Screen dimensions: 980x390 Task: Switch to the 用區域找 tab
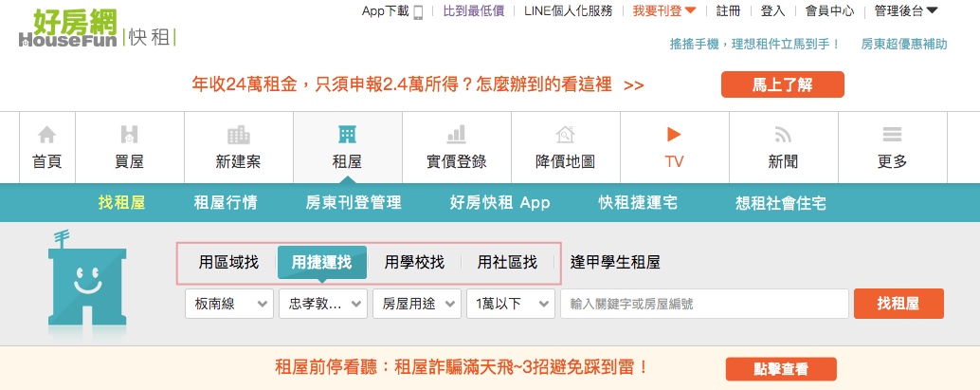(x=228, y=262)
